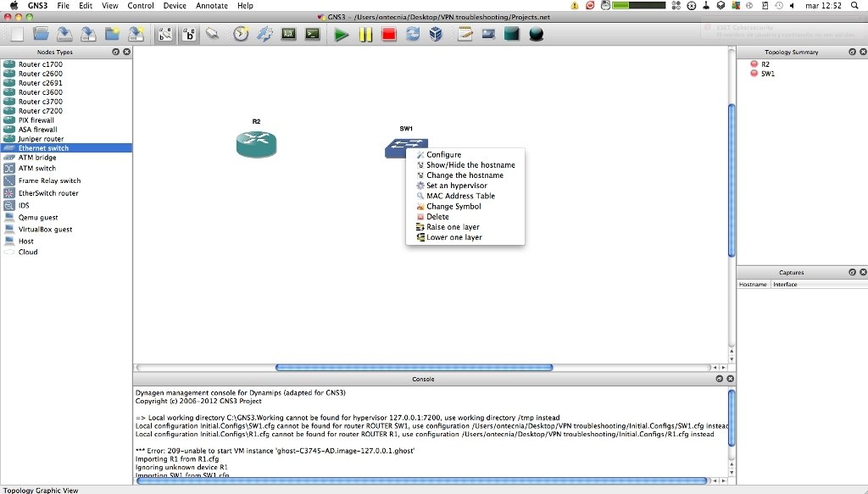Screen dimensions: 868x494
Task: Start all devices with green play icon
Action: (341, 35)
